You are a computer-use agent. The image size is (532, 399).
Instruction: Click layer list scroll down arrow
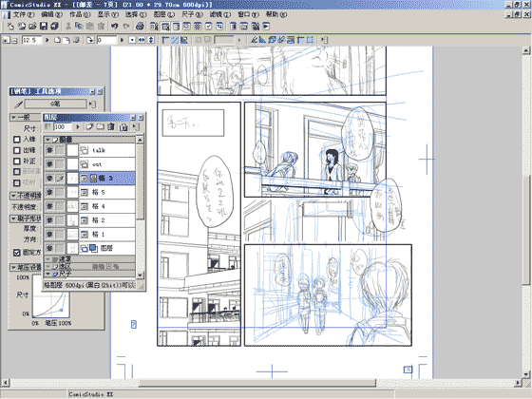[141, 275]
